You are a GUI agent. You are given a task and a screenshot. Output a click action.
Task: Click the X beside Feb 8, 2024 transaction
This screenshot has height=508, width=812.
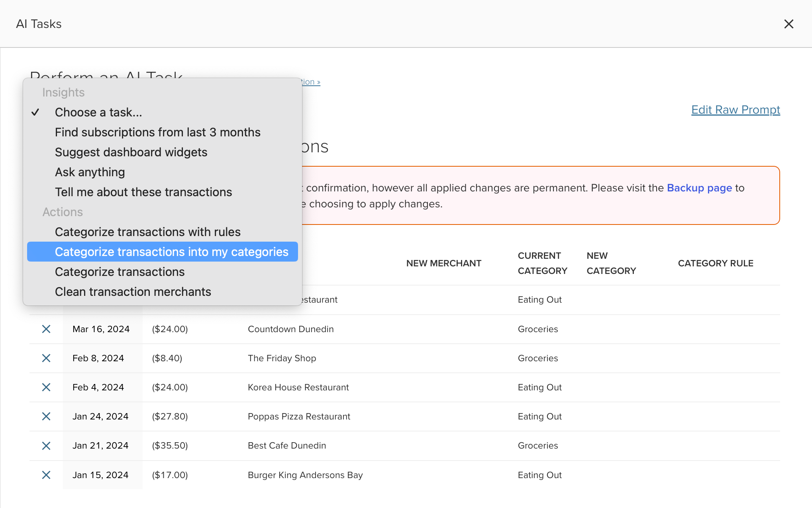(46, 358)
